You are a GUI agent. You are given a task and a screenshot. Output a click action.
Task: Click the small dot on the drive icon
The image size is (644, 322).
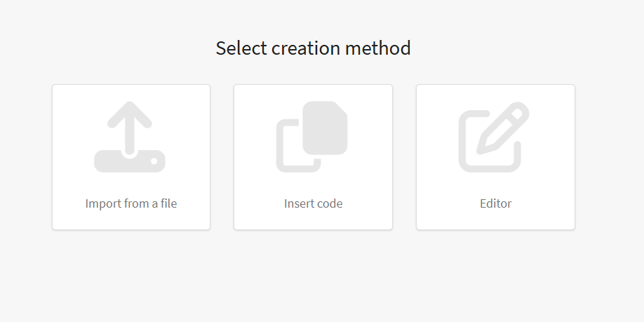tap(154, 161)
